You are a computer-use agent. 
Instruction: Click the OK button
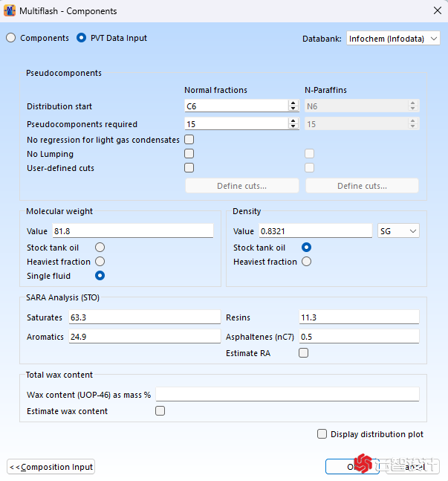click(x=352, y=467)
